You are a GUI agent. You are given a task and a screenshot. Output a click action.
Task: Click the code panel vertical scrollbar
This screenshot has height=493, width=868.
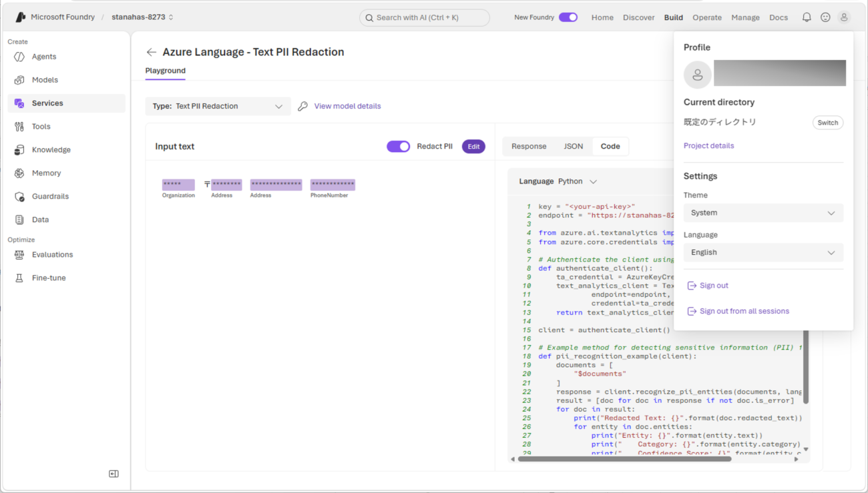pos(806,366)
